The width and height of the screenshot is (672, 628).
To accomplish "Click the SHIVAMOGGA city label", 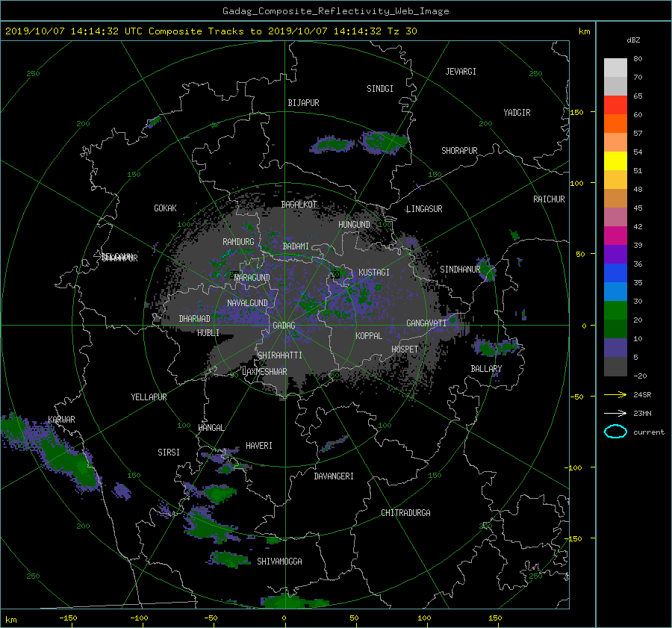I will 279,562.
